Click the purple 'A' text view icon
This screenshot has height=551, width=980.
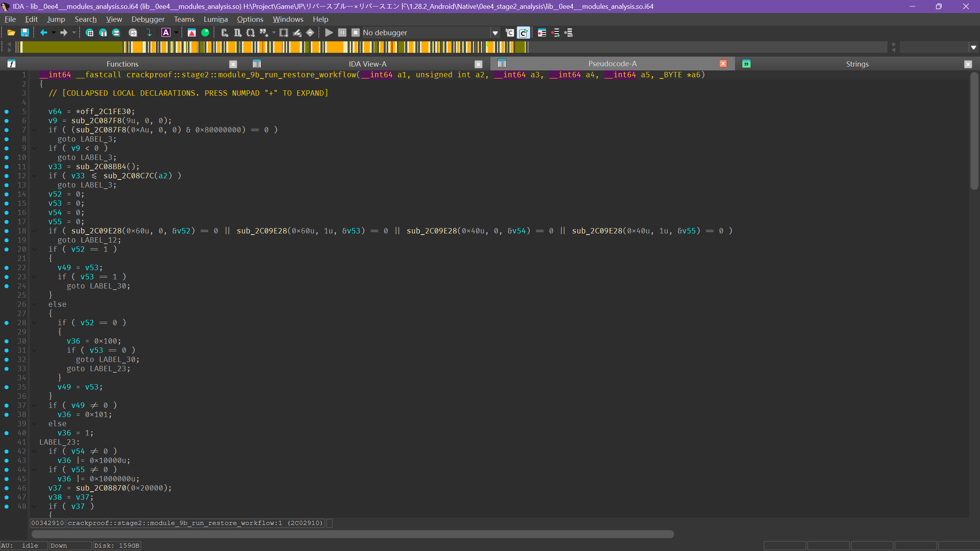pos(166,33)
